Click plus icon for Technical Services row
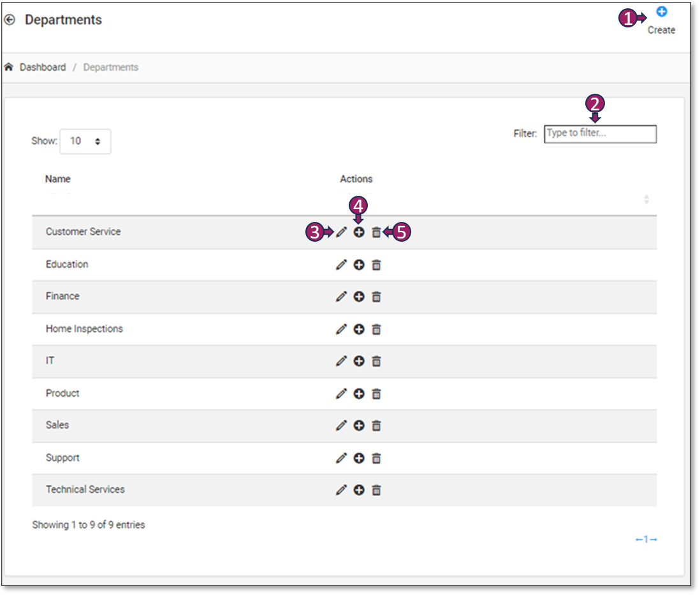This screenshot has height=595, width=700. 359,490
